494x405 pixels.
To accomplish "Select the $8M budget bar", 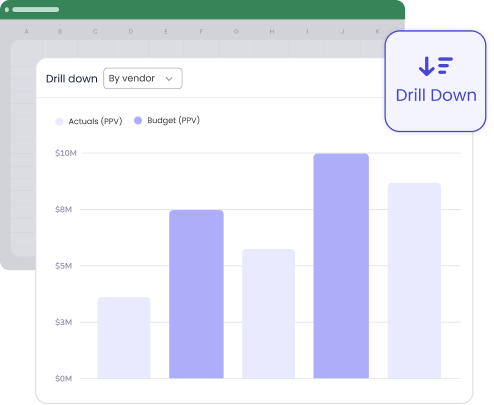I will 196,294.
